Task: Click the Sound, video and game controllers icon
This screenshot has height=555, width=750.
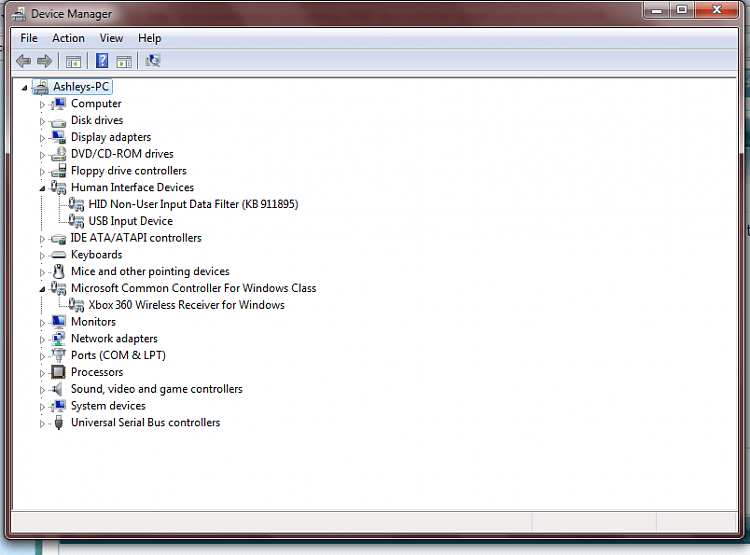Action: point(57,389)
